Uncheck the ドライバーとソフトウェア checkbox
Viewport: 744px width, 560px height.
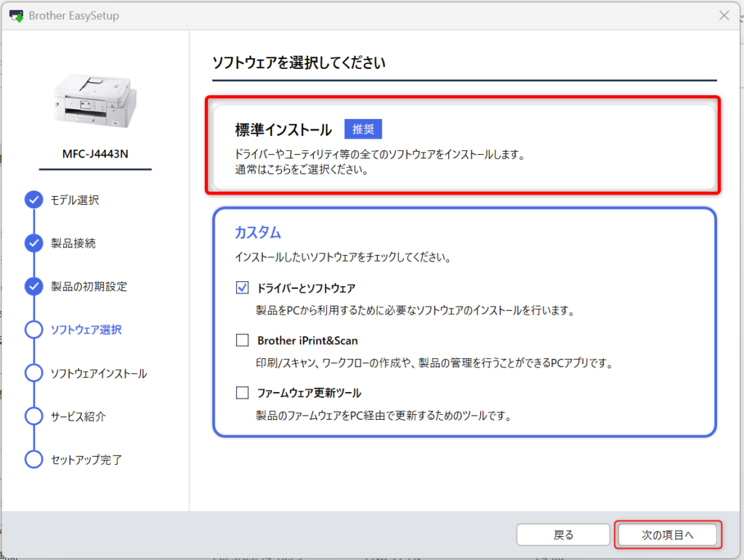tap(243, 288)
